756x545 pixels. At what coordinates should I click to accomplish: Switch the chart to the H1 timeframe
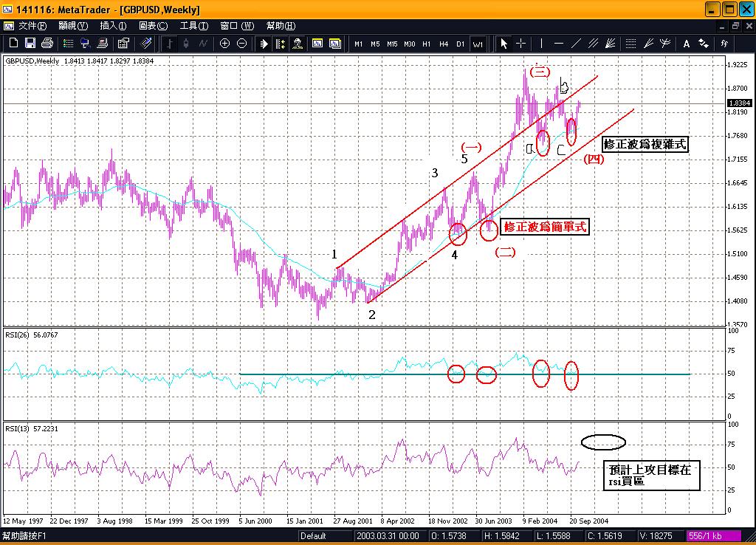tap(426, 44)
